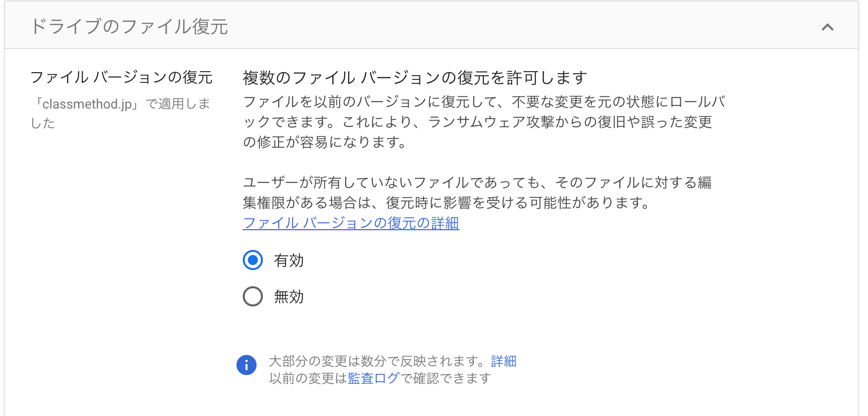Click the information icon beside the notice text
The width and height of the screenshot is (868, 416).
point(246,365)
